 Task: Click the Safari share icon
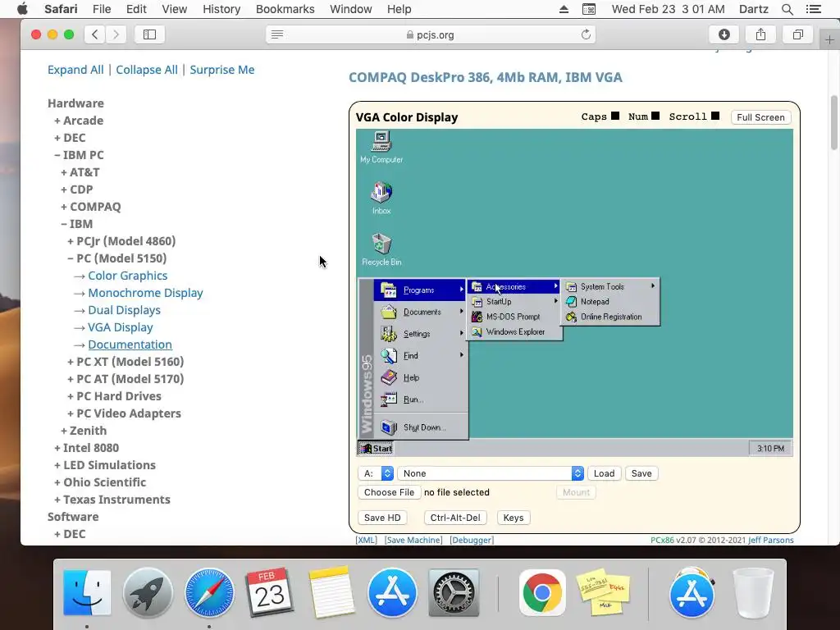760,34
